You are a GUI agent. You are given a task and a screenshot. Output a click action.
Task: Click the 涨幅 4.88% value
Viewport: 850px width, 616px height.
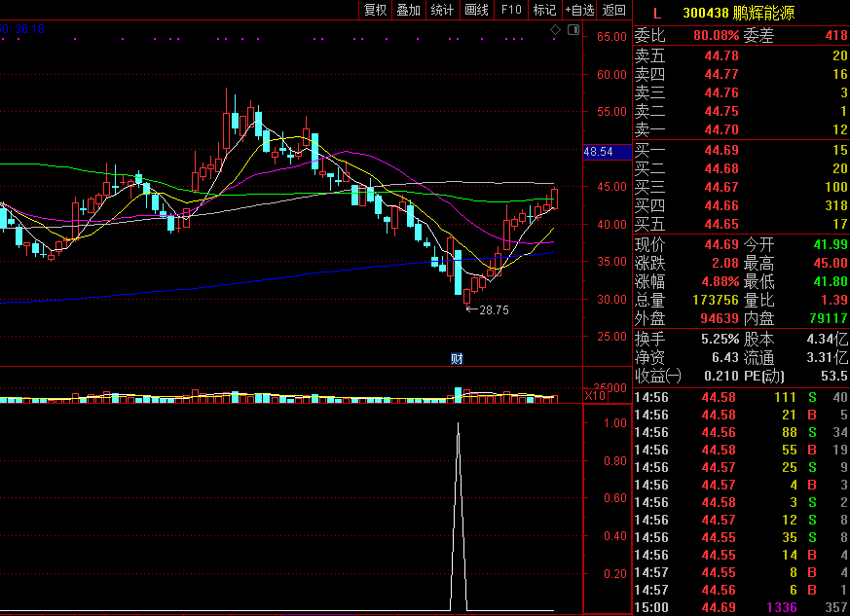(x=721, y=281)
